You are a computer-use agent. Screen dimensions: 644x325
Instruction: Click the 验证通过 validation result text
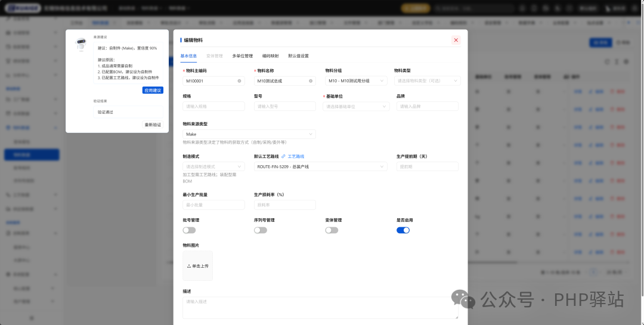pyautogui.click(x=106, y=112)
